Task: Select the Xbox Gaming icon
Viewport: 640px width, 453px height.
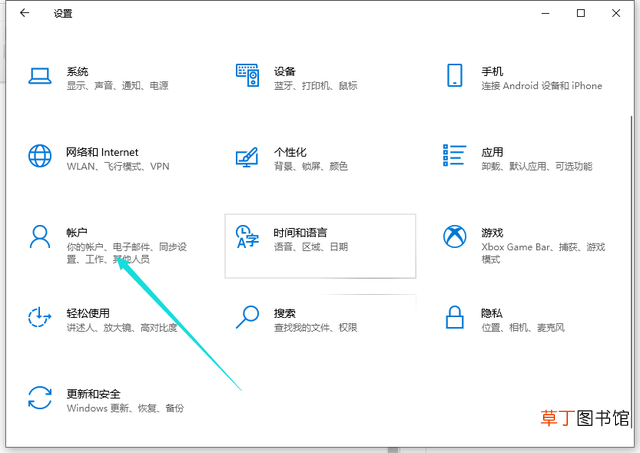Action: (455, 236)
